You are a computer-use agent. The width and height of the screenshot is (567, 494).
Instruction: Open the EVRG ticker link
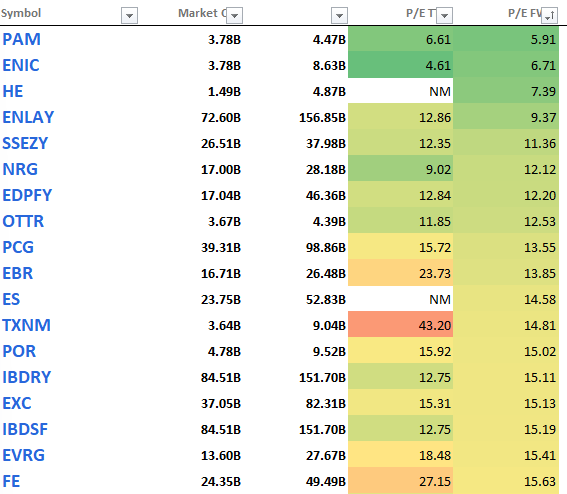coord(24,456)
